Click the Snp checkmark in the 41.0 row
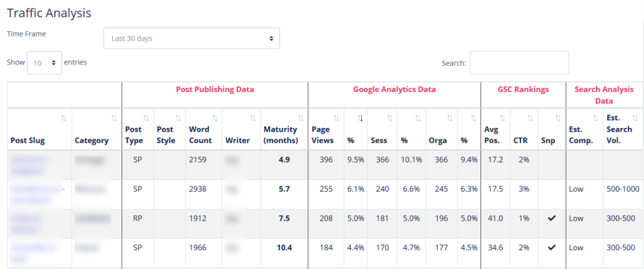Screen dimensions: 644x269 point(552,218)
